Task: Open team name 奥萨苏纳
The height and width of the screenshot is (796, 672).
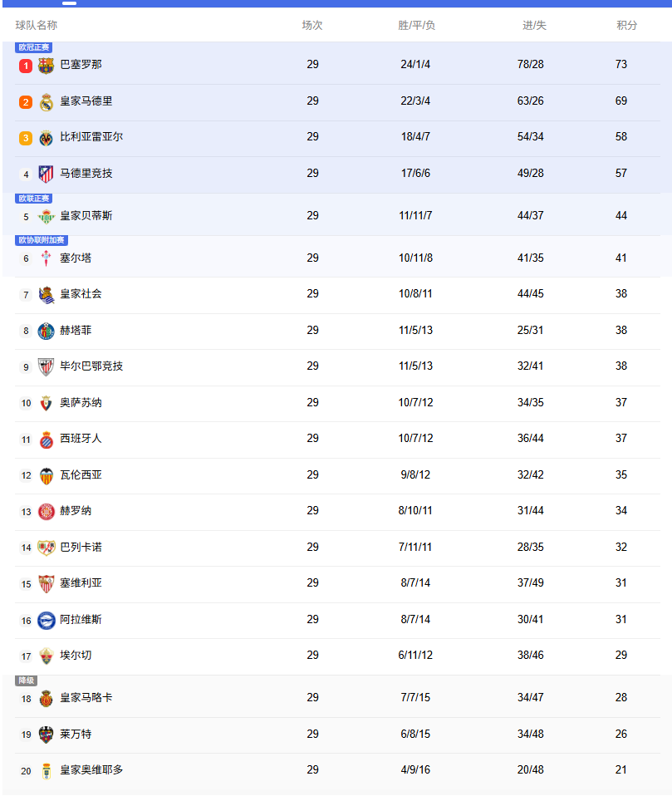Action: 81,403
